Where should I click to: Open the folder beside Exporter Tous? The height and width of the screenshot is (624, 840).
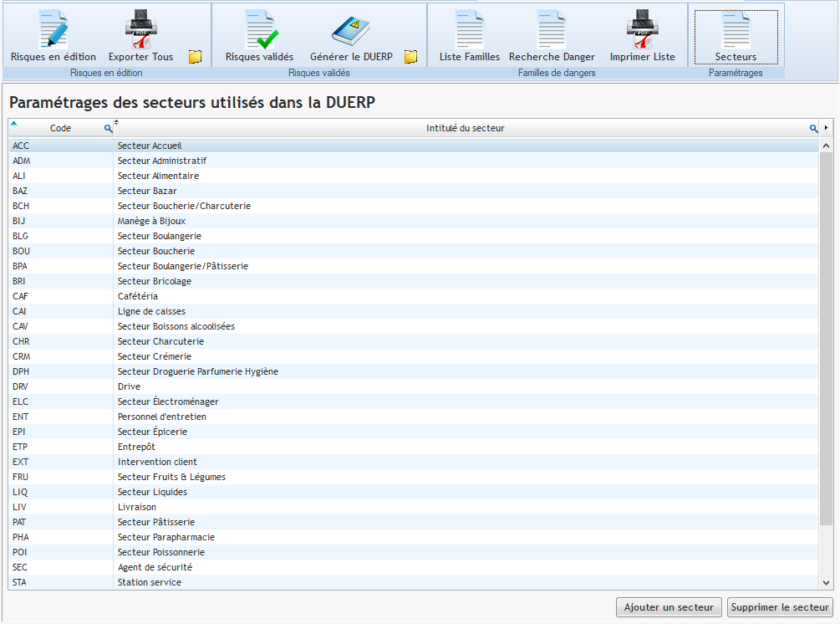click(195, 57)
